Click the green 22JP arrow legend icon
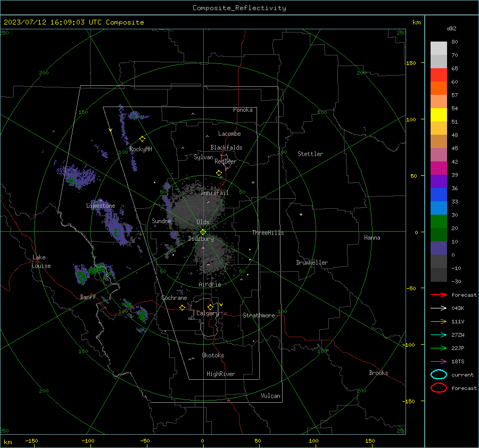Viewport: 479px width, 448px height. tap(439, 348)
